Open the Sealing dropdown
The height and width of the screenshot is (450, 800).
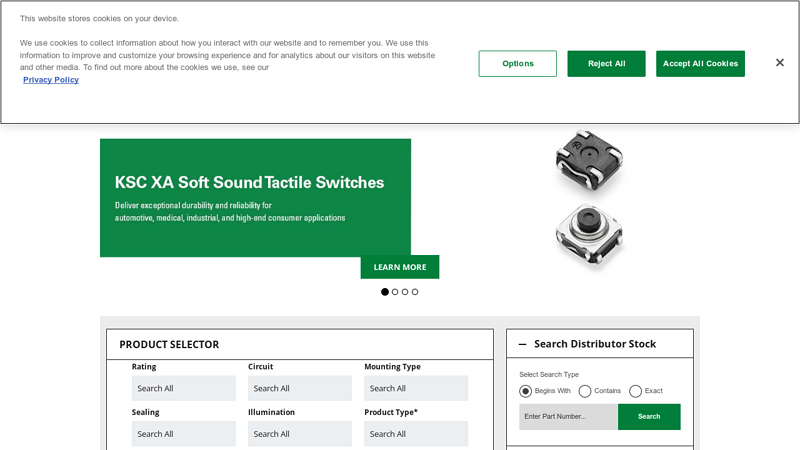184,434
